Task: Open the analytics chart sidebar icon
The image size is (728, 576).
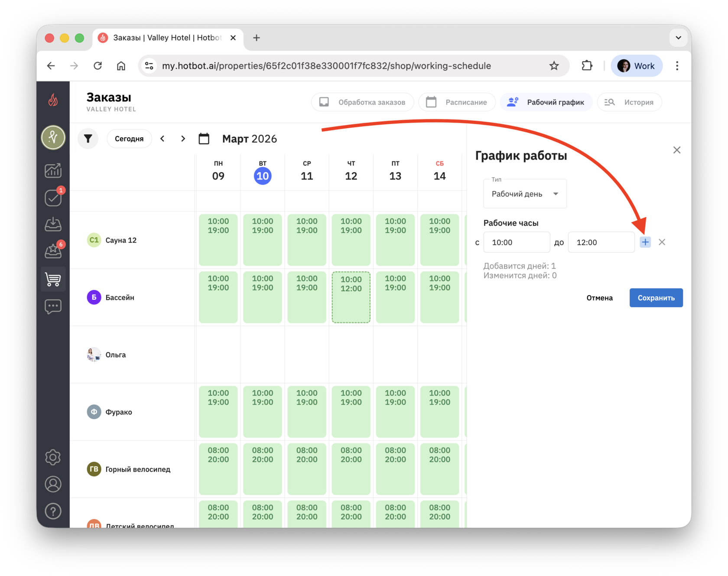Action: coord(53,170)
